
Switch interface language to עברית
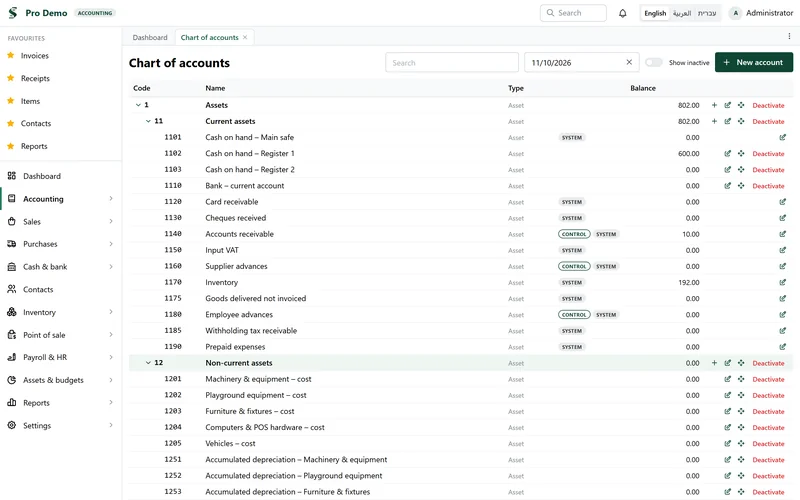point(707,13)
